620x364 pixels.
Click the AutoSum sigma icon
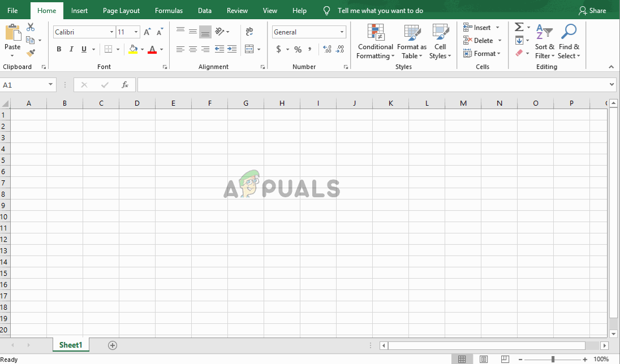pos(519,27)
